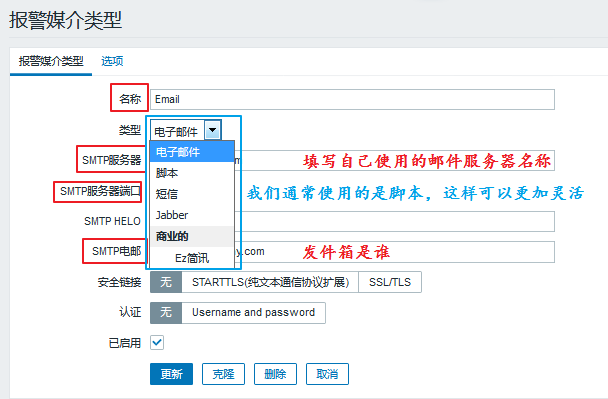Enable Username and password authentication
Viewport: 608px width, 399px height.
pos(254,313)
